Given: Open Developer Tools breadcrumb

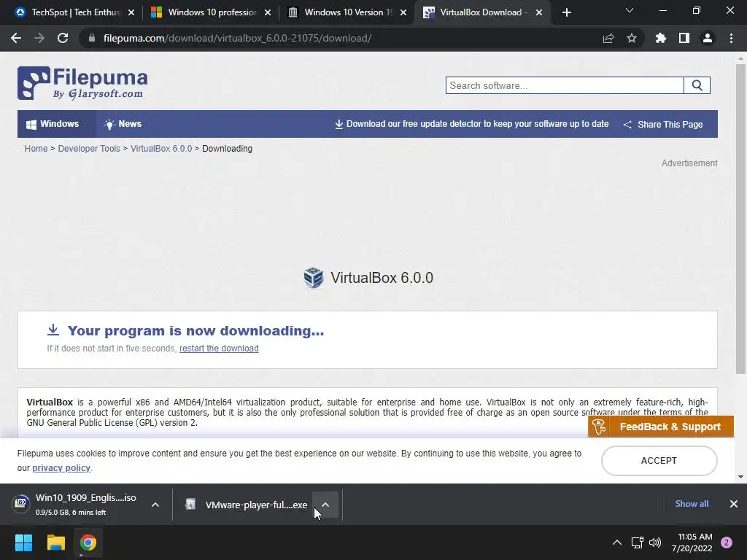Looking at the screenshot, I should 89,149.
